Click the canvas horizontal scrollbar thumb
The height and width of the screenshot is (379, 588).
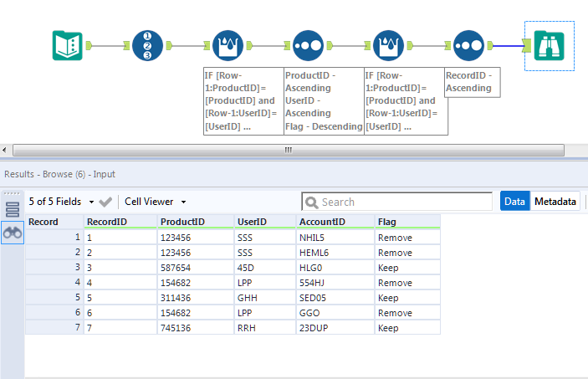click(x=289, y=150)
